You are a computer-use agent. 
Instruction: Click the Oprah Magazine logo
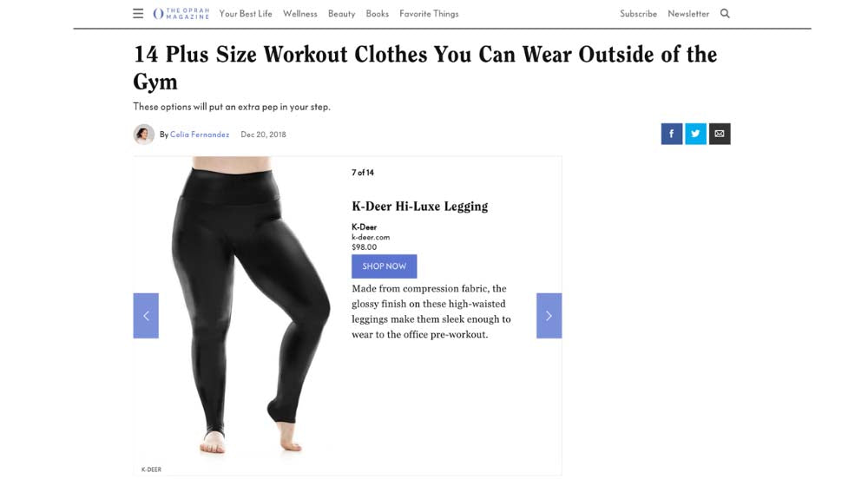click(181, 14)
